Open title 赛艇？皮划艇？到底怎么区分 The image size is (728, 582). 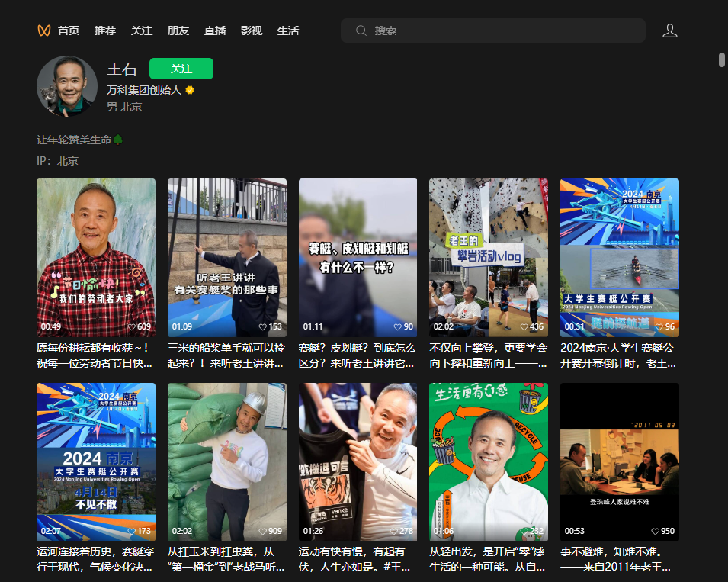[x=357, y=355]
